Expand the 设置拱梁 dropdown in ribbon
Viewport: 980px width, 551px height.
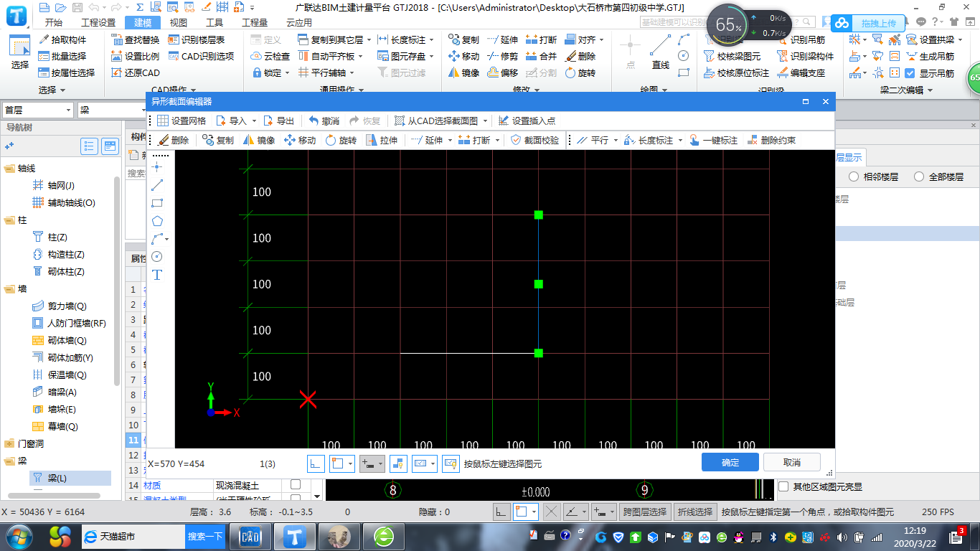click(x=960, y=39)
